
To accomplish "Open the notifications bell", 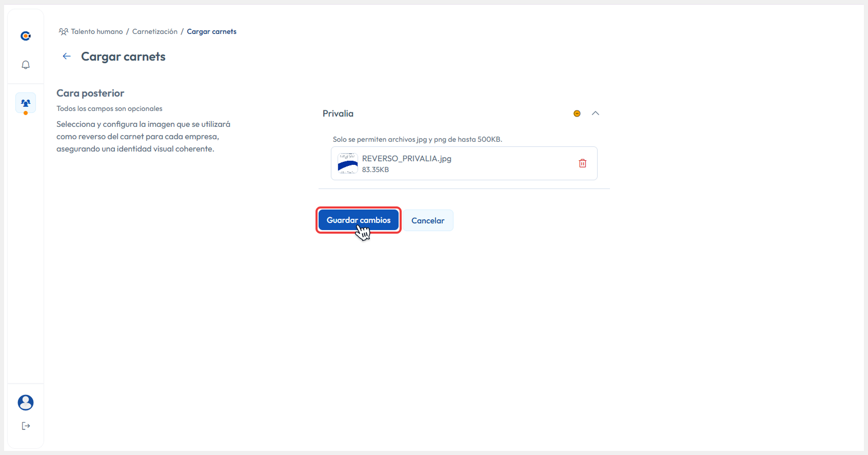I will click(26, 65).
